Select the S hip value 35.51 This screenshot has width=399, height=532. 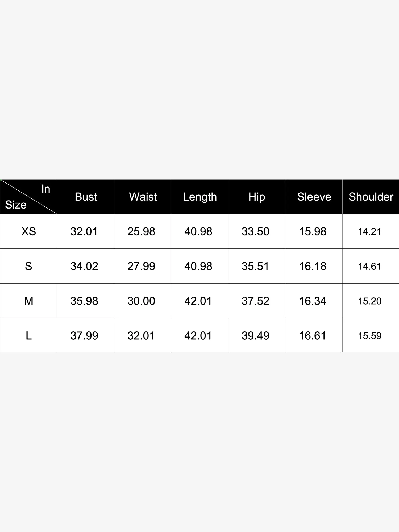255,266
